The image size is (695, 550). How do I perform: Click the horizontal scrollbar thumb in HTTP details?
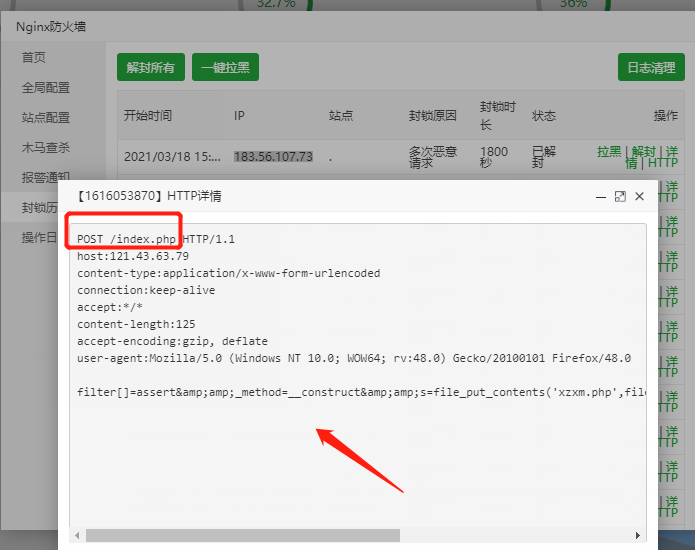243,535
